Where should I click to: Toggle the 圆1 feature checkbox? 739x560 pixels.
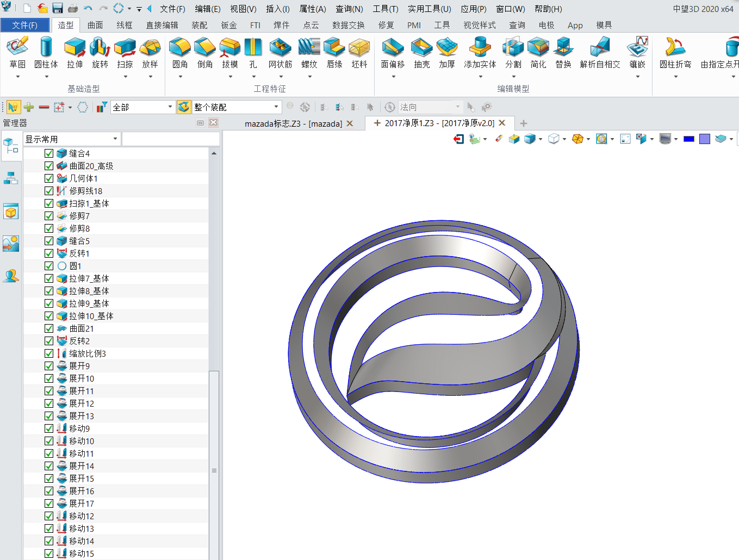click(x=49, y=266)
